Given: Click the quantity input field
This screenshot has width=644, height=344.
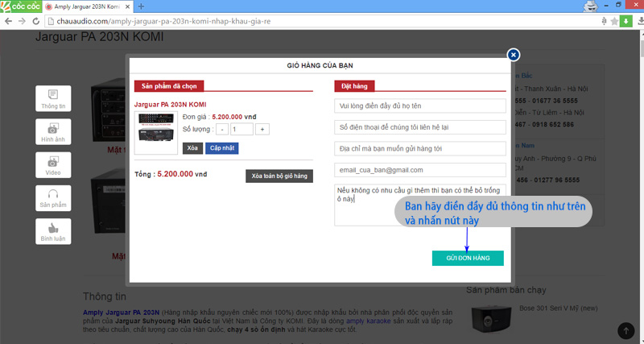Looking at the screenshot, I should [242, 130].
